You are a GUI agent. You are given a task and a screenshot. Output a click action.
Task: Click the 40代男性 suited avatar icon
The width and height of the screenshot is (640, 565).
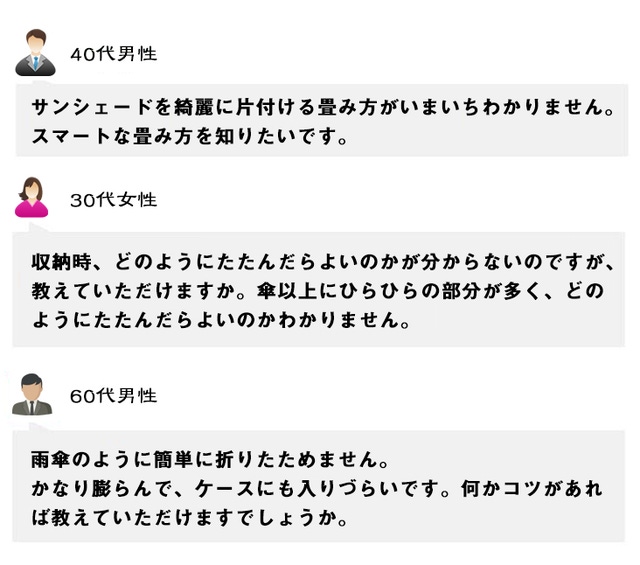pyautogui.click(x=35, y=52)
